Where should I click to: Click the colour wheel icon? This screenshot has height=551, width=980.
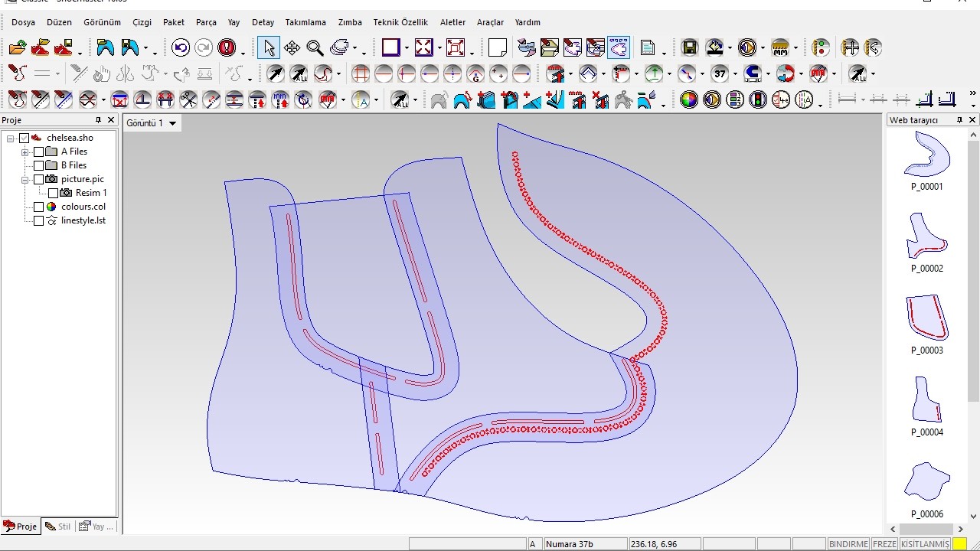[x=689, y=99]
